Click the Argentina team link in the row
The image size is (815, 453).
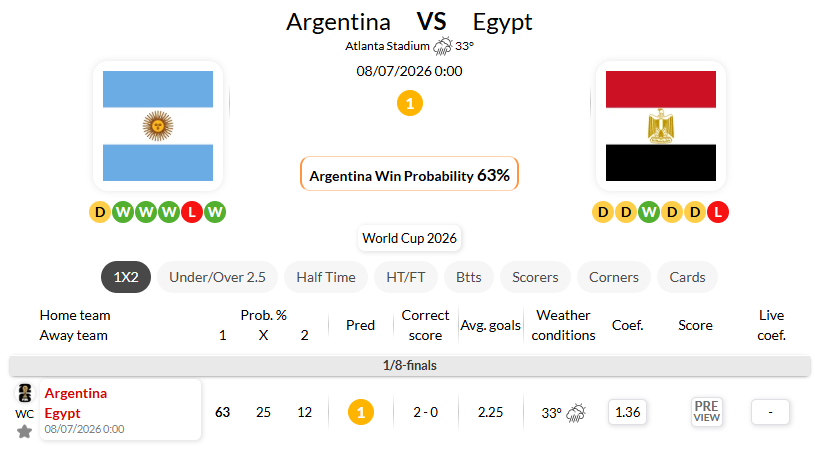76,393
